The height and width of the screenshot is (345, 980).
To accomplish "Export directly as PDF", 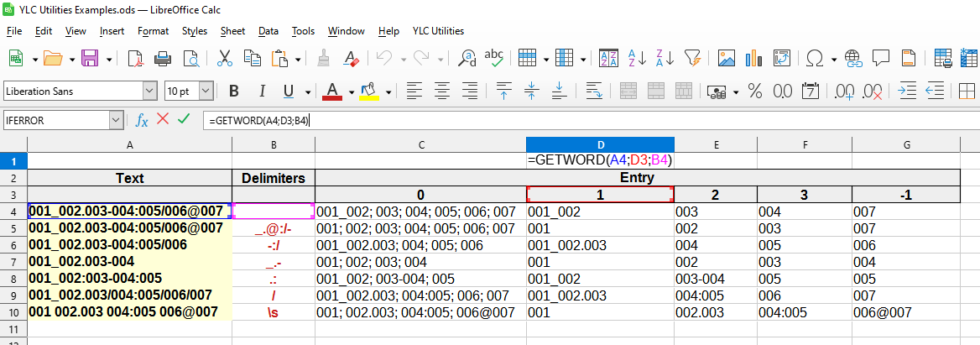I will (135, 59).
